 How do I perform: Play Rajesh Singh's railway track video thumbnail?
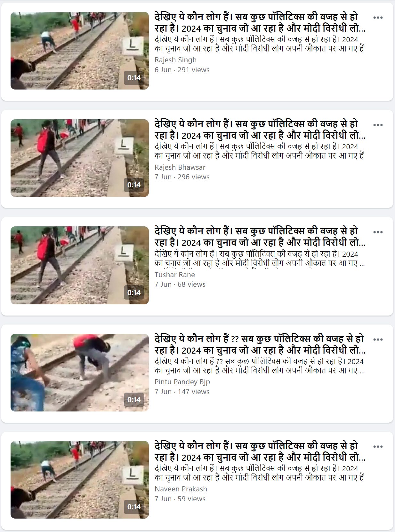(x=80, y=51)
